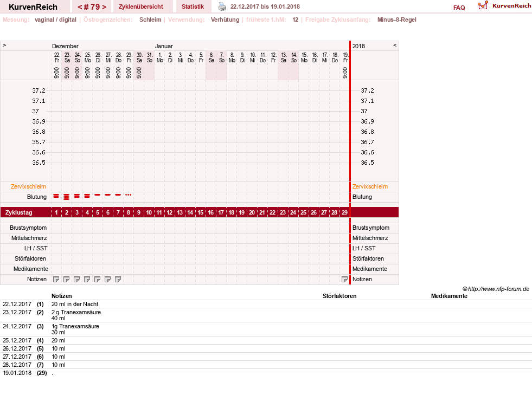This screenshot has width=532, height=408.
Task: Click the note '20 ml in der Nacht'
Action: (x=75, y=305)
